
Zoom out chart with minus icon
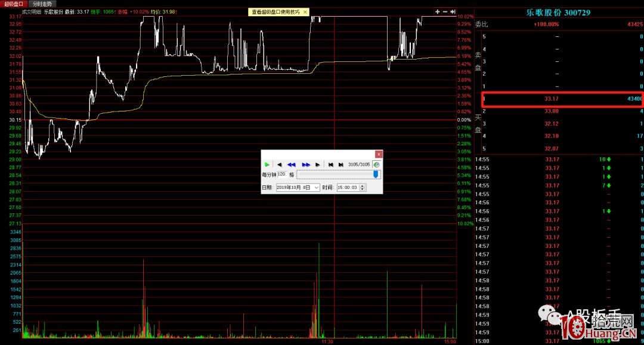(x=445, y=11)
